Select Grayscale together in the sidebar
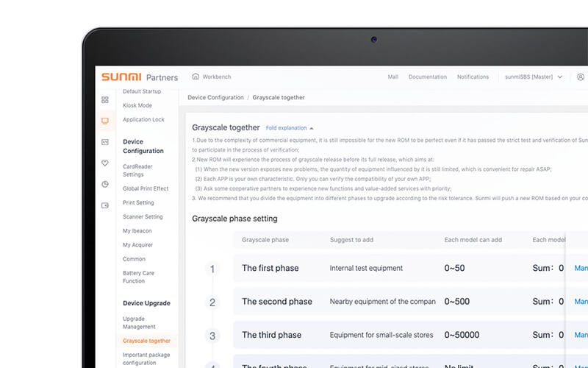 pyautogui.click(x=146, y=341)
